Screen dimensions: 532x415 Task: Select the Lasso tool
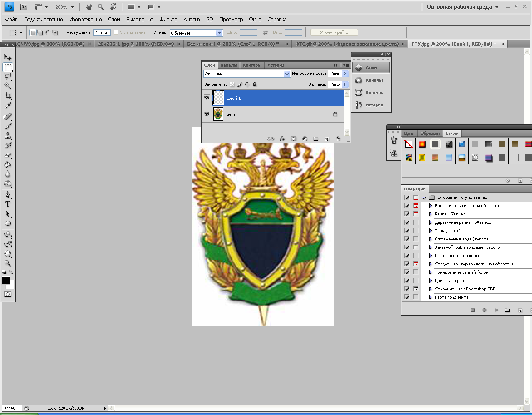(8, 77)
